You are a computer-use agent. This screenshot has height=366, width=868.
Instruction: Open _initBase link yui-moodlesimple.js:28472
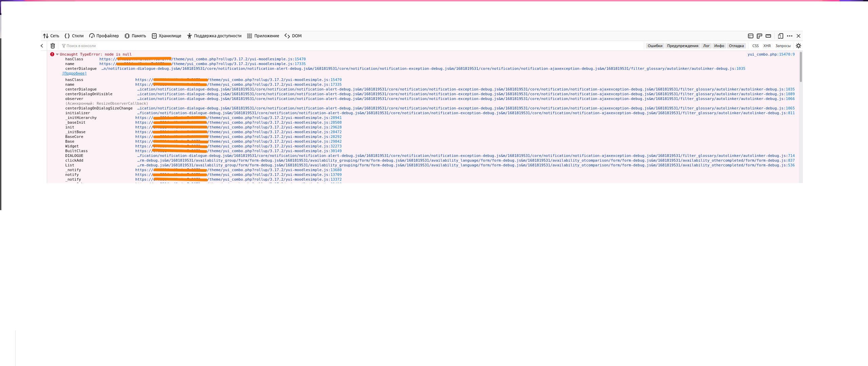pyautogui.click(x=238, y=132)
